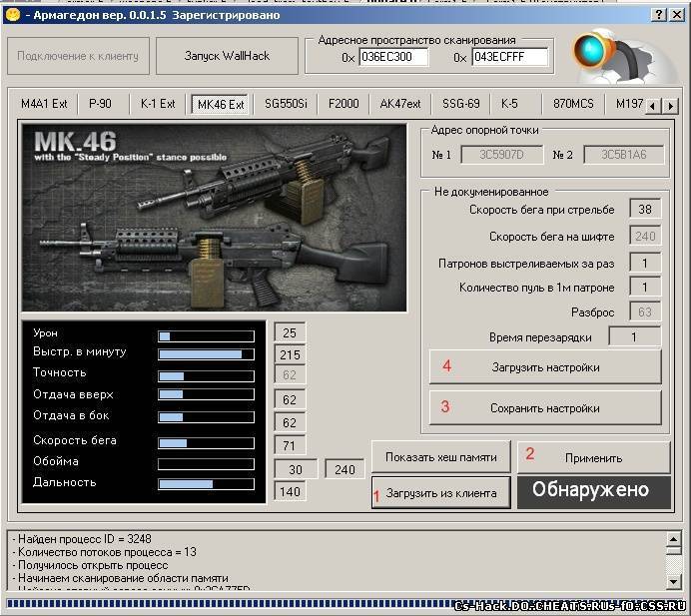The width and height of the screenshot is (691, 616).
Task: Open the M4A1 Ext weapon tab
Action: (x=44, y=104)
